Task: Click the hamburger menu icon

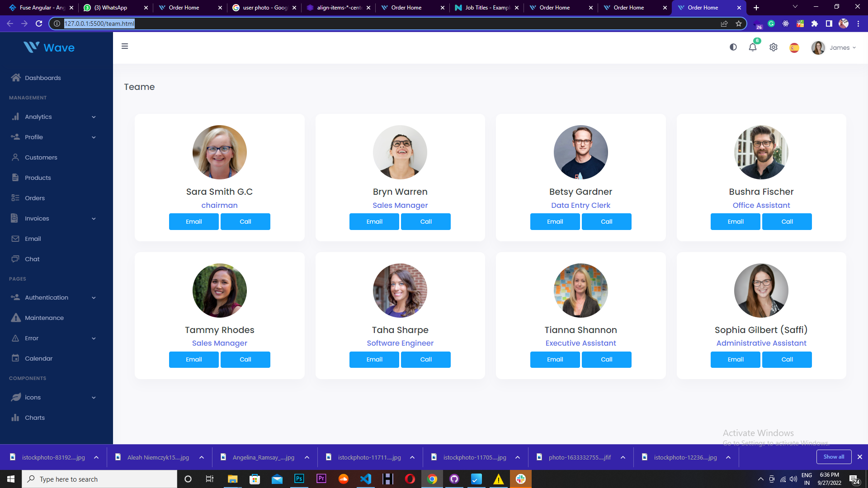Action: [125, 46]
